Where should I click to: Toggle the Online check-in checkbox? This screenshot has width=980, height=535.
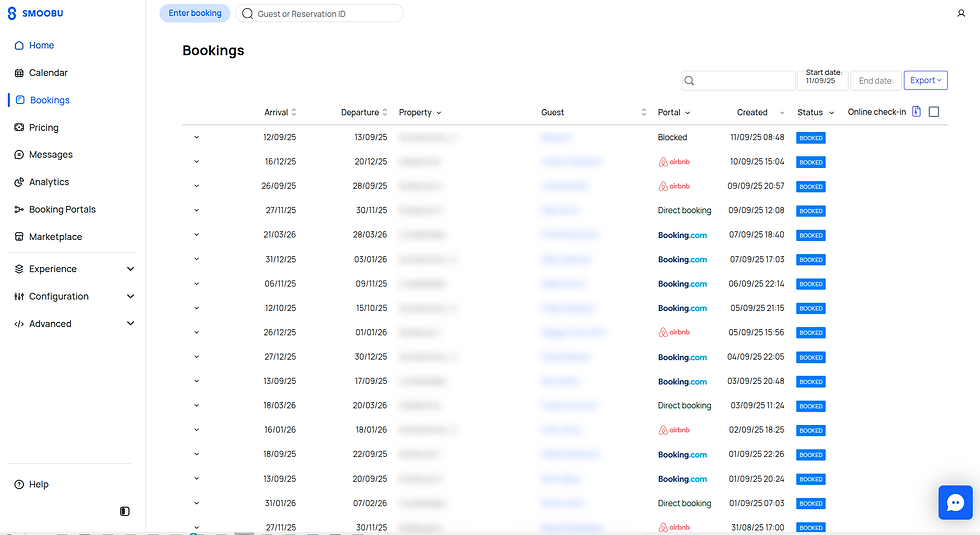pyautogui.click(x=934, y=112)
